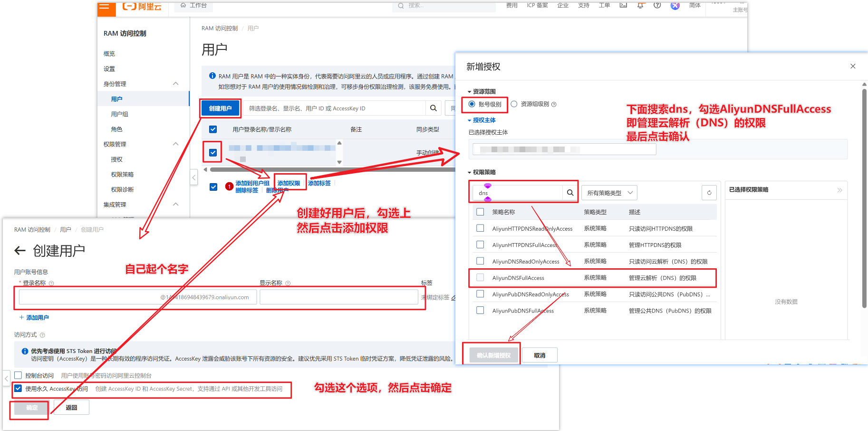Open 权限诊断 in the sidebar
Image resolution: width=868 pixels, height=431 pixels.
(x=122, y=190)
